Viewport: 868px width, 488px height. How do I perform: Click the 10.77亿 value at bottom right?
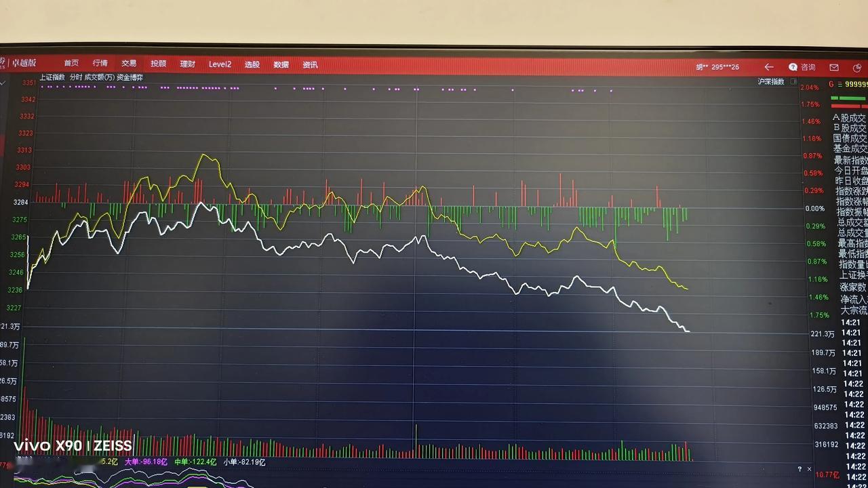click(827, 475)
